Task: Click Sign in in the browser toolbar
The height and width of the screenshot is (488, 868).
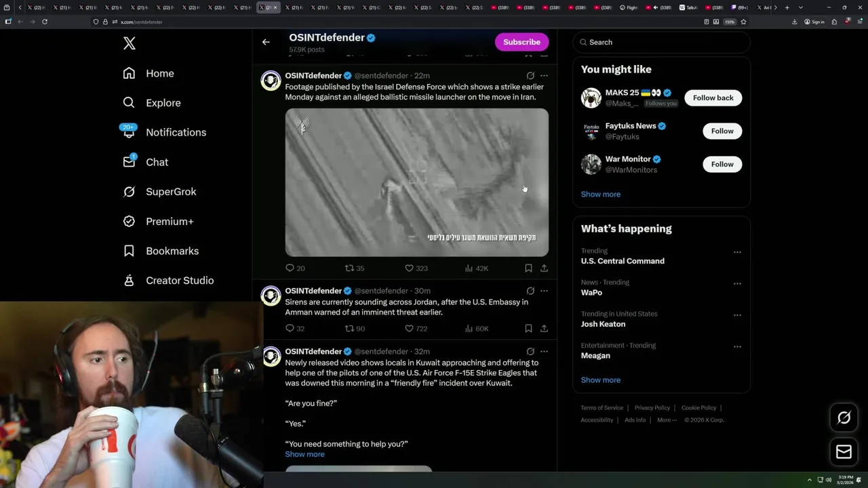Action: (814, 22)
